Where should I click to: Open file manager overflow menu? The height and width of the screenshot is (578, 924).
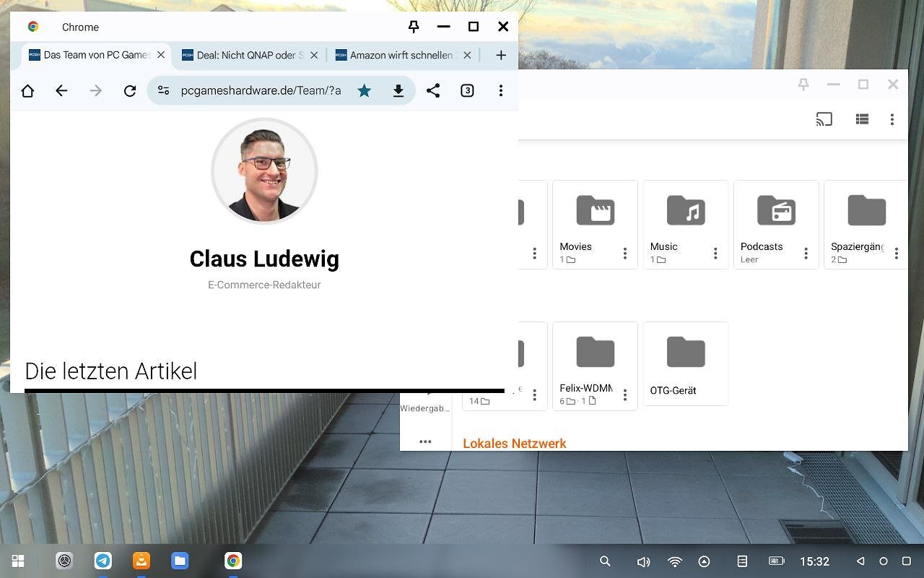coord(892,119)
